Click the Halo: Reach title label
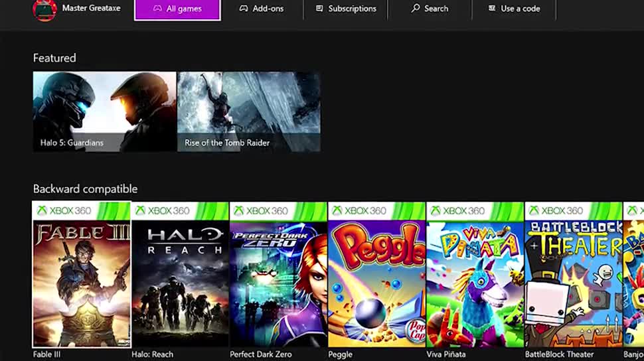This screenshot has width=644, height=361. tap(153, 354)
